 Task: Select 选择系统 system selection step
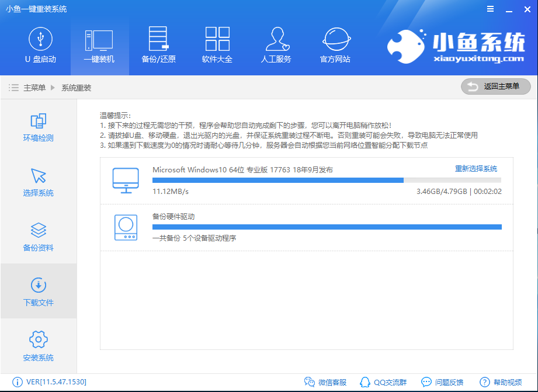click(x=37, y=182)
